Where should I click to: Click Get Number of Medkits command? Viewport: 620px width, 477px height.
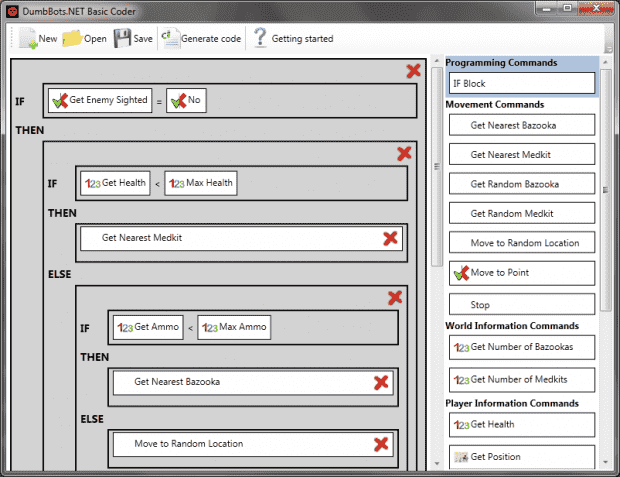pyautogui.click(x=521, y=380)
